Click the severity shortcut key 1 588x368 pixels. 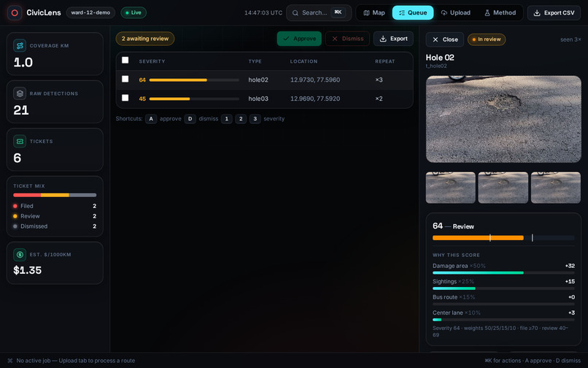pos(226,119)
